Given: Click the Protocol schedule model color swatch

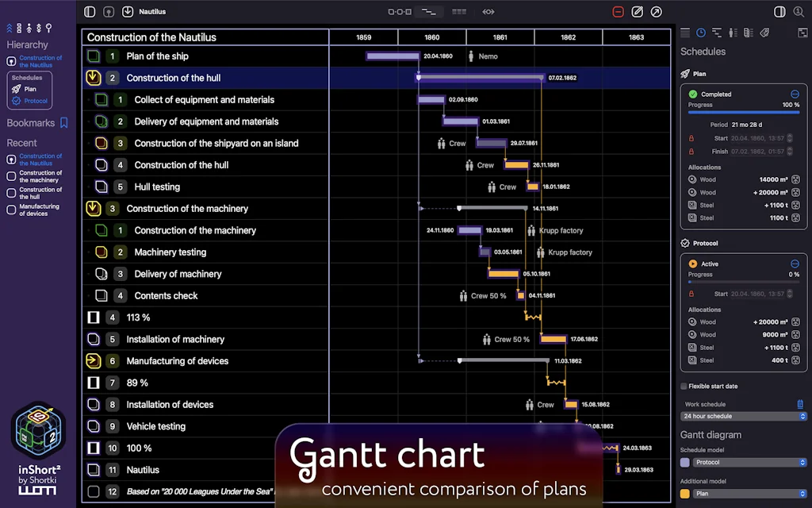Looking at the screenshot, I should [685, 462].
